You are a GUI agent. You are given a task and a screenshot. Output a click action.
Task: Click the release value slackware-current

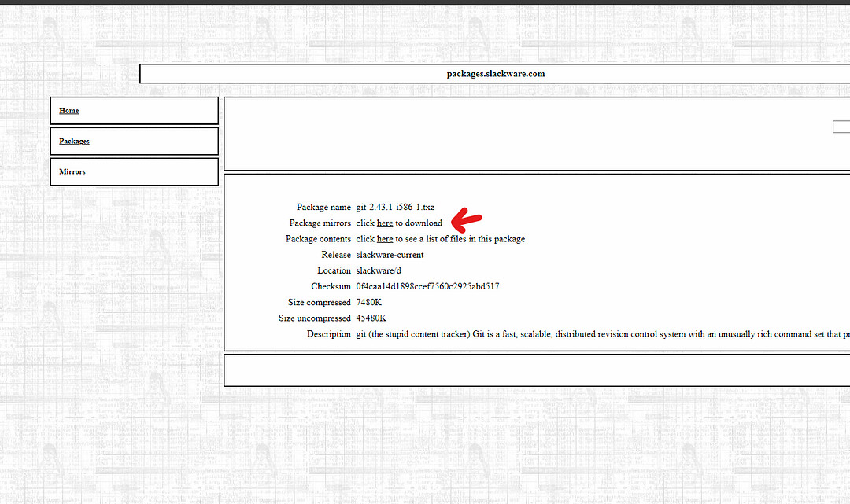pyautogui.click(x=390, y=255)
